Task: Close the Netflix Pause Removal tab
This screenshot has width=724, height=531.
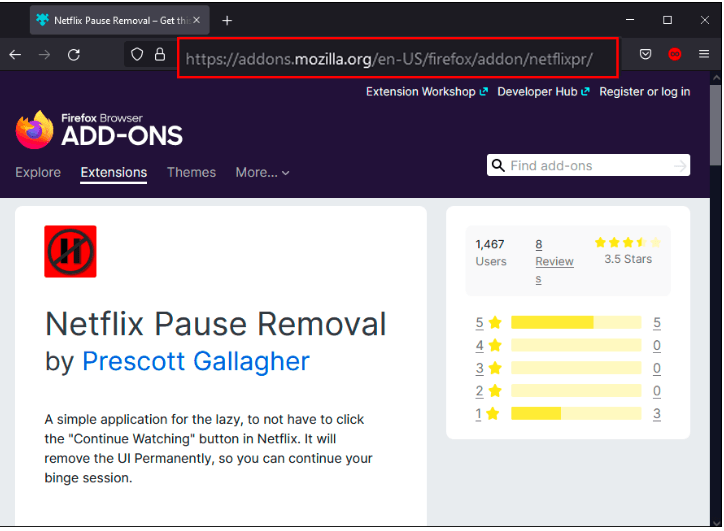Action: [197, 20]
